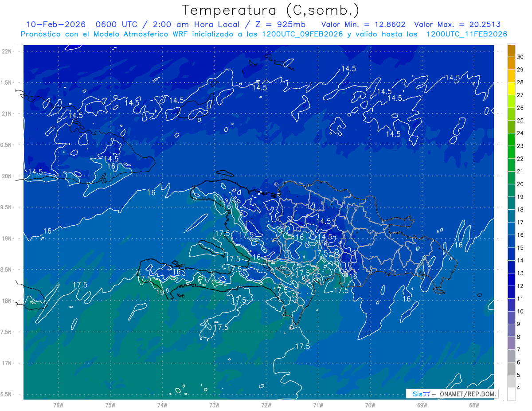Viewport: 532px width, 411px height.
Task: Click the '73W' longitude label
Action: pyautogui.click(x=214, y=405)
